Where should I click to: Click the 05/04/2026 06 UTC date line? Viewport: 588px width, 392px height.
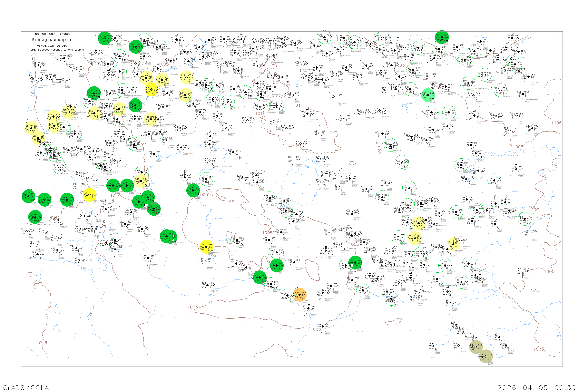[52, 46]
